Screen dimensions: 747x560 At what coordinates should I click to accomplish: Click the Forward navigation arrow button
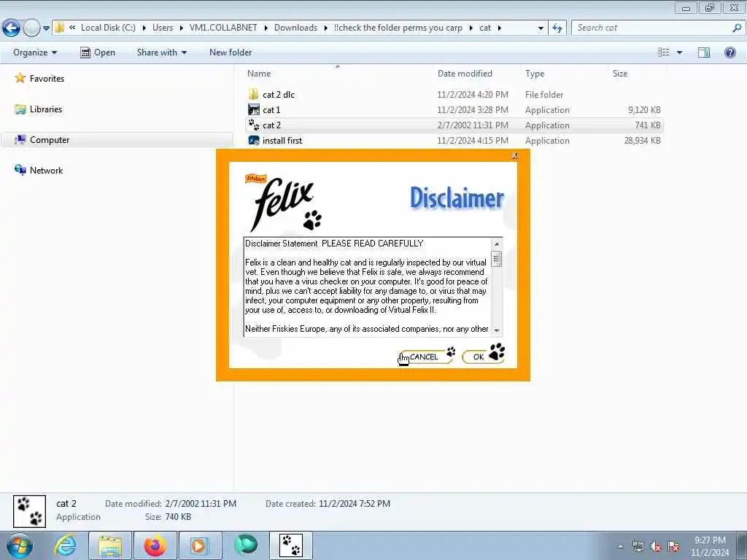[x=31, y=28]
